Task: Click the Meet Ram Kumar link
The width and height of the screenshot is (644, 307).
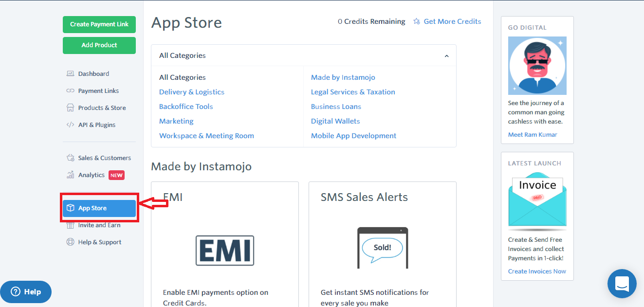Action: click(x=533, y=135)
